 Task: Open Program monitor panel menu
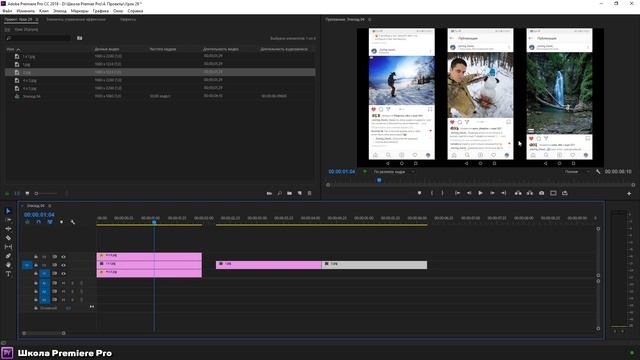369,19
